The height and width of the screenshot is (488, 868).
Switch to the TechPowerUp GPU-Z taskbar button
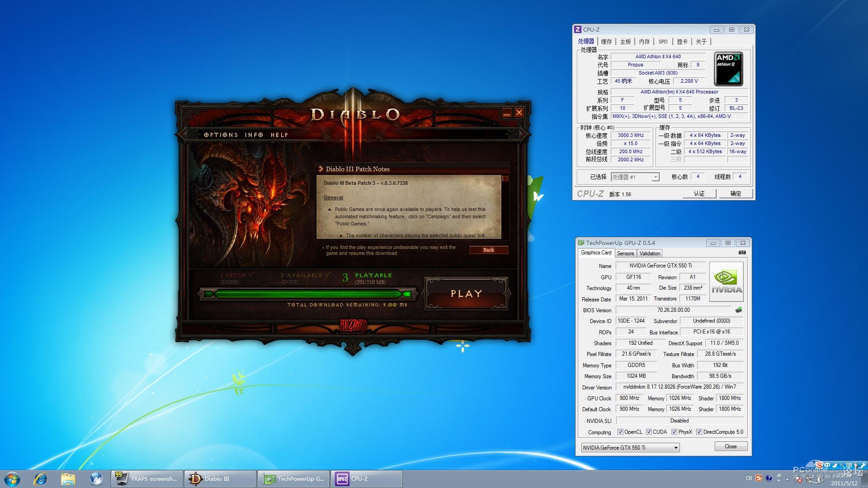pos(293,479)
